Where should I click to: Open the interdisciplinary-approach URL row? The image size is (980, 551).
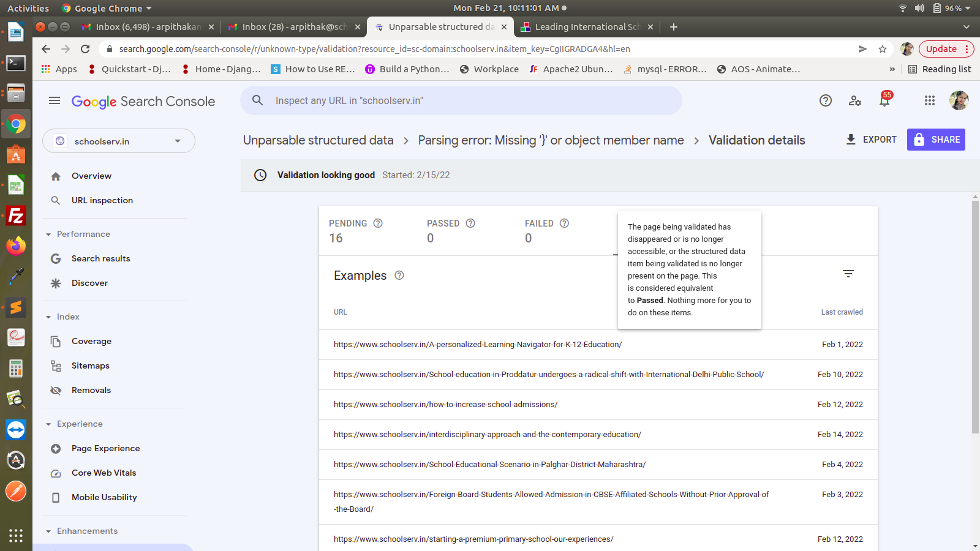click(x=598, y=435)
